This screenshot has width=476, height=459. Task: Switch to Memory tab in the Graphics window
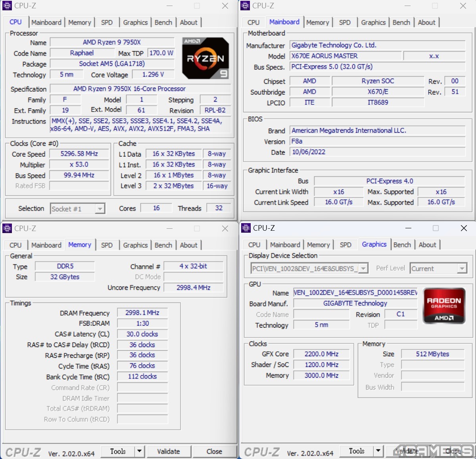[x=318, y=245]
